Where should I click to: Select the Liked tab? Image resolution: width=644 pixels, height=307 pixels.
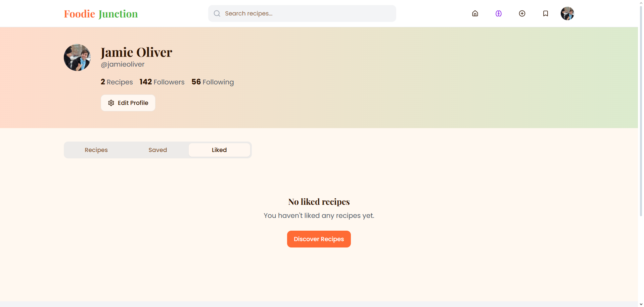tap(219, 150)
